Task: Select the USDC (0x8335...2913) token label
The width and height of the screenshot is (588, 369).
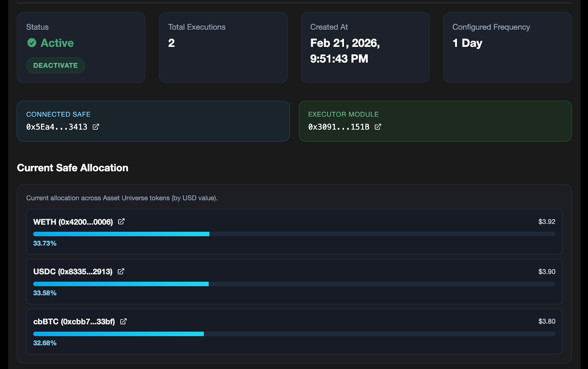Action: (73, 272)
